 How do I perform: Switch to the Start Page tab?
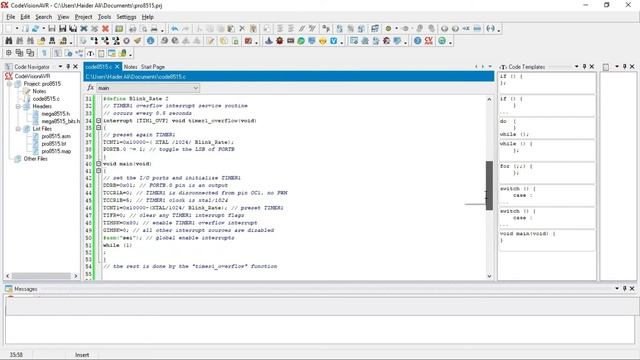pos(153,67)
